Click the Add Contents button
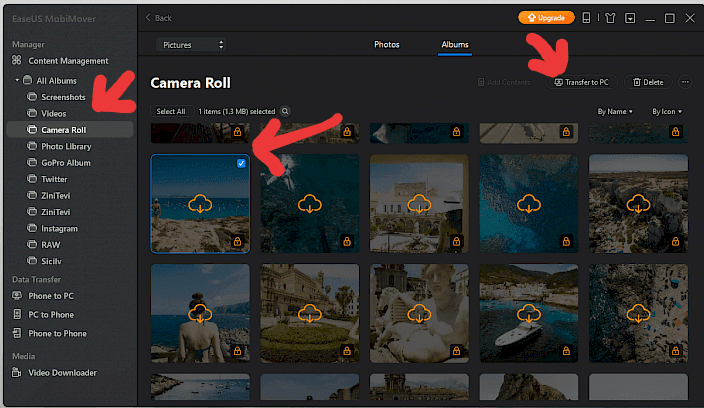This screenshot has width=704, height=408. (503, 82)
